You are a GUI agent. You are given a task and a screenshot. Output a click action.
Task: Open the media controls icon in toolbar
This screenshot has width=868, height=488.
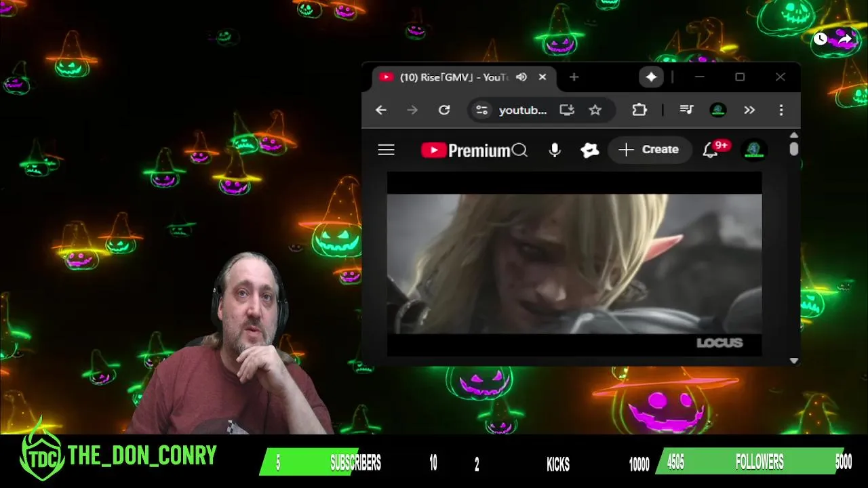tap(686, 110)
